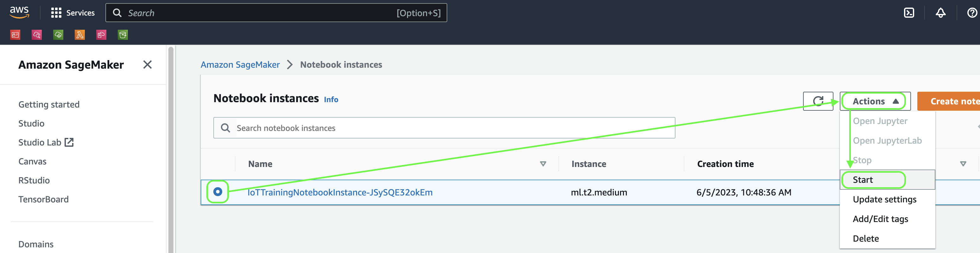The height and width of the screenshot is (253, 980).
Task: Collapse the Actions dropdown menu
Action: click(875, 101)
